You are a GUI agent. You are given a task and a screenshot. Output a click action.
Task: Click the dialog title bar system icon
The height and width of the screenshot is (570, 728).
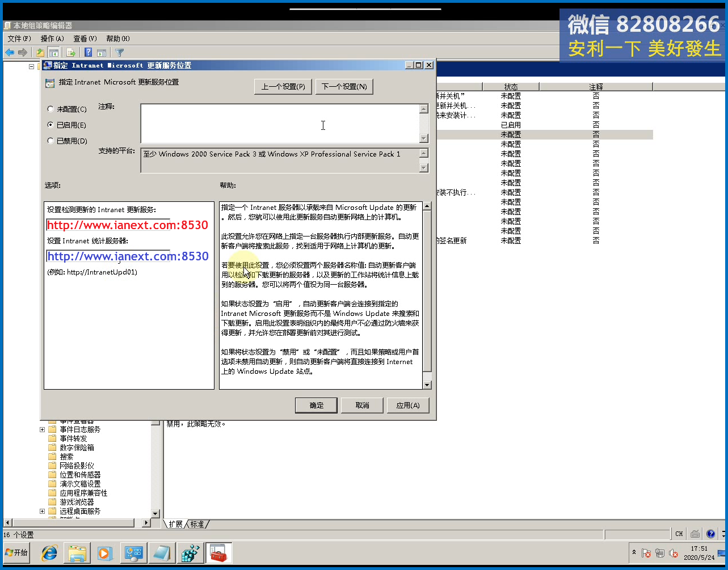point(48,65)
